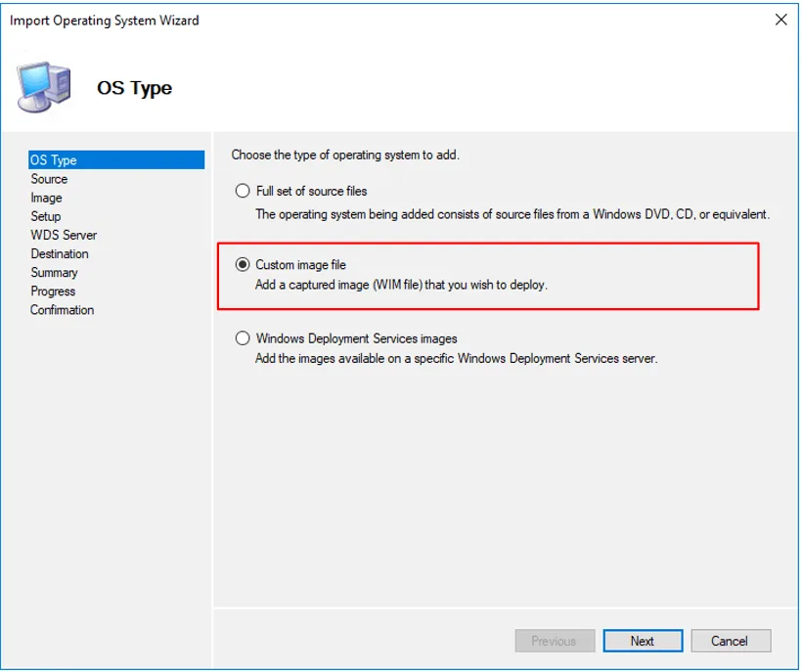Click the disabled Previous button
Screen dimensions: 802x672
pos(555,641)
